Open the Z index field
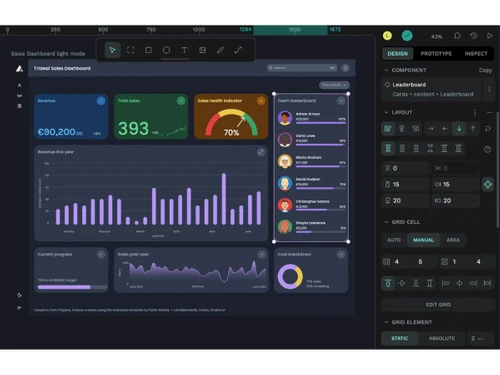Viewport: 500px width, 375px height. point(481,338)
